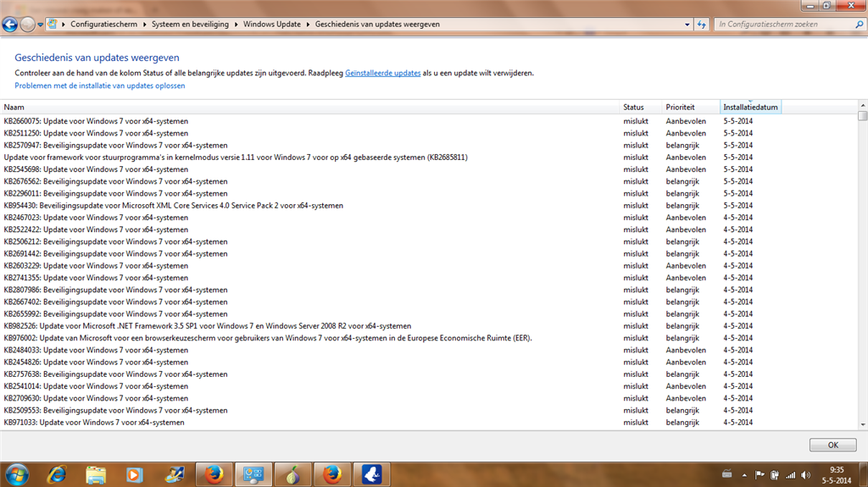Click the search field 'In Configuratiescherm zoeken'

coord(784,25)
